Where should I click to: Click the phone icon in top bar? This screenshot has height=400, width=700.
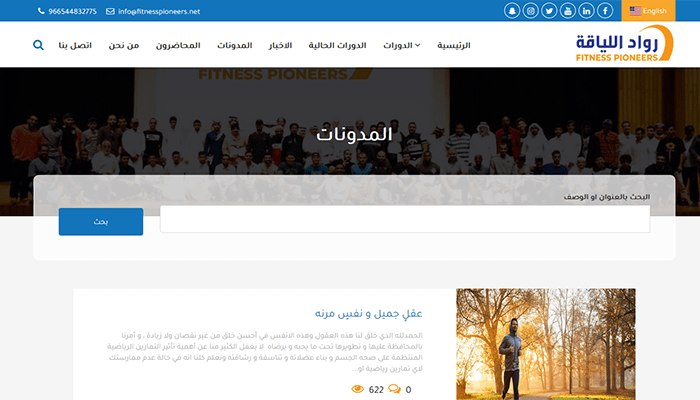41,11
